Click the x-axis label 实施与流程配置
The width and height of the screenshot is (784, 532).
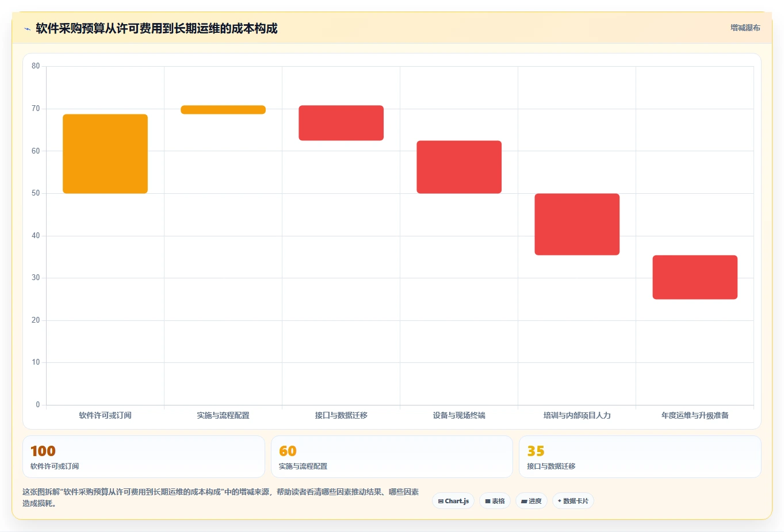click(x=223, y=415)
